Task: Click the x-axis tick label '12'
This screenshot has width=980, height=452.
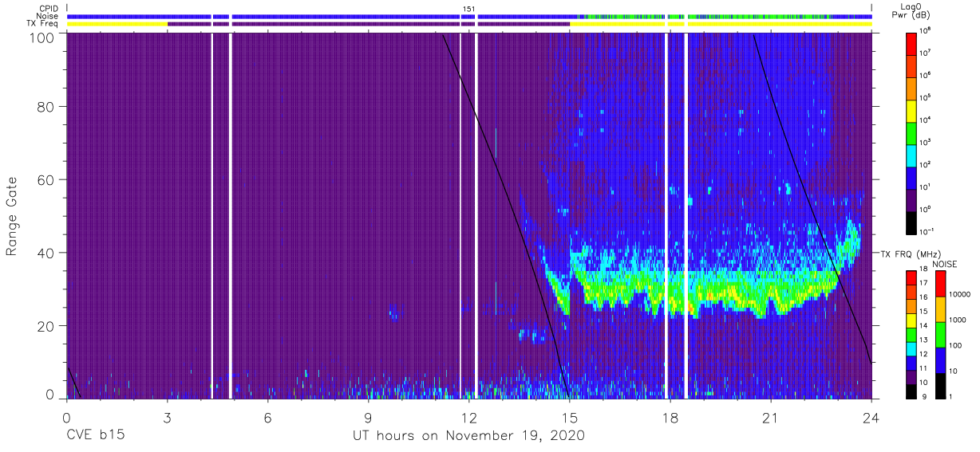Action: (x=468, y=418)
